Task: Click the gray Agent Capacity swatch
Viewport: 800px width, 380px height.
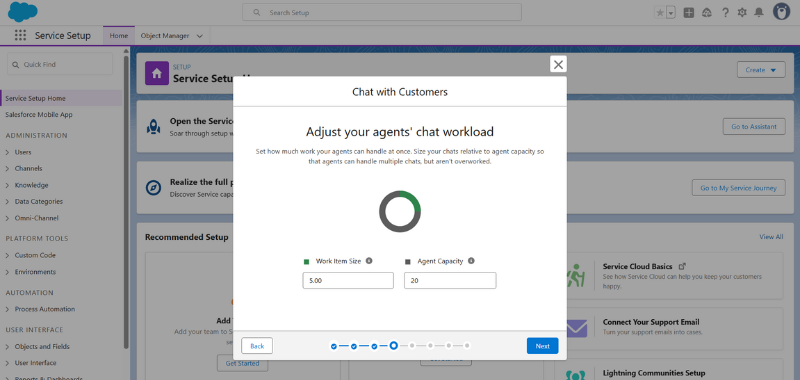Action: coord(408,262)
